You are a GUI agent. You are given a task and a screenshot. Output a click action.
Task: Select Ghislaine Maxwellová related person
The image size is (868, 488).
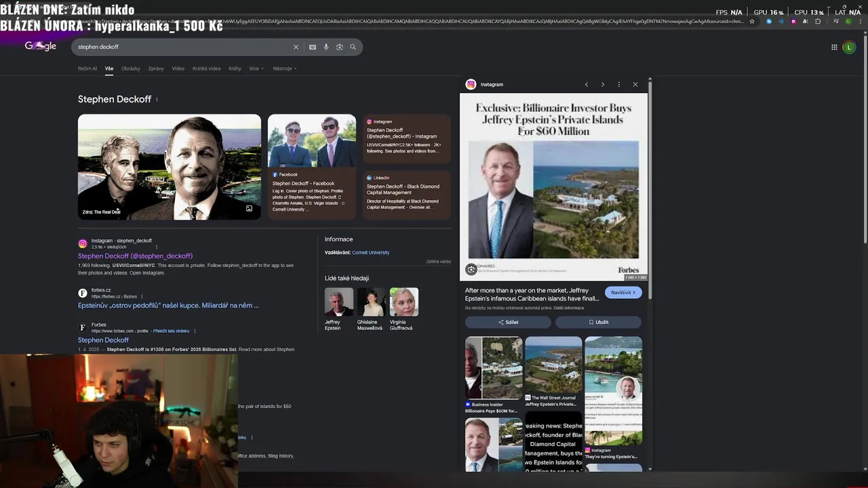pyautogui.click(x=370, y=309)
